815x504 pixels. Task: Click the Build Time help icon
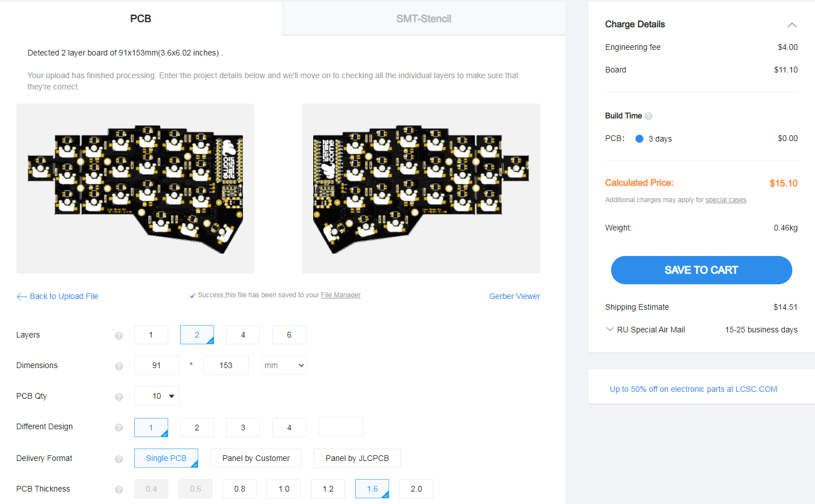click(x=648, y=116)
